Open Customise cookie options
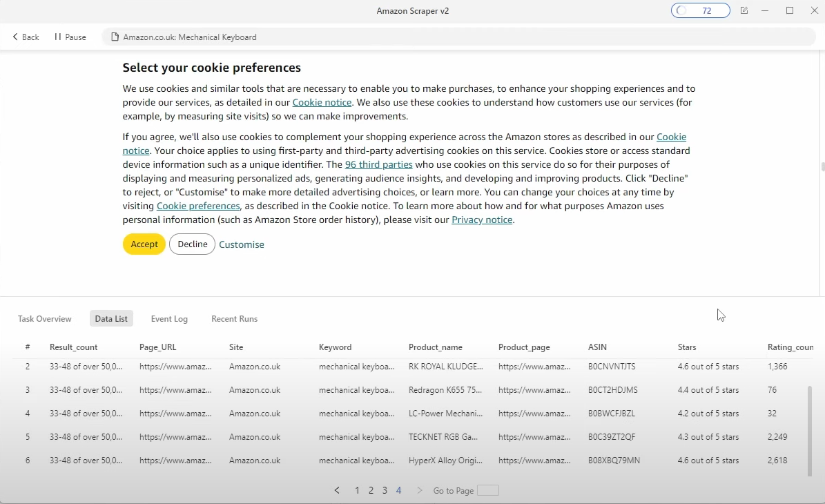This screenshot has width=825, height=504. pyautogui.click(x=242, y=244)
